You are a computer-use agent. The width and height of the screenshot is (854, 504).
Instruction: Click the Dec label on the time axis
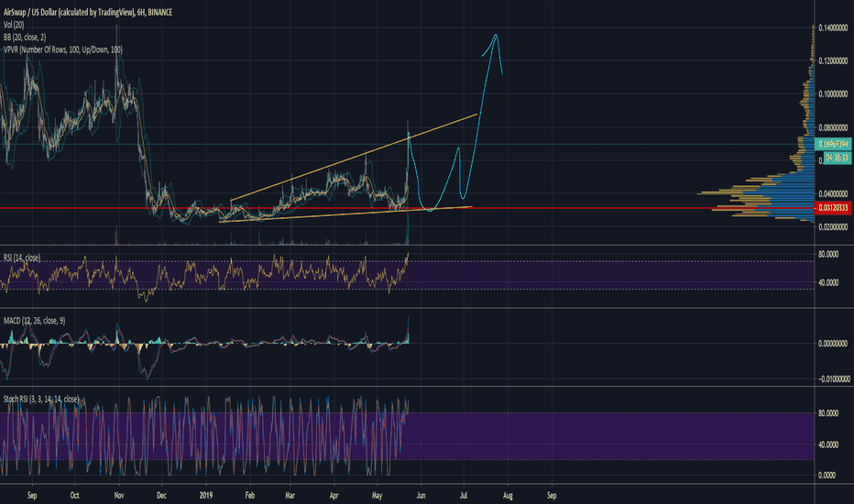point(162,495)
